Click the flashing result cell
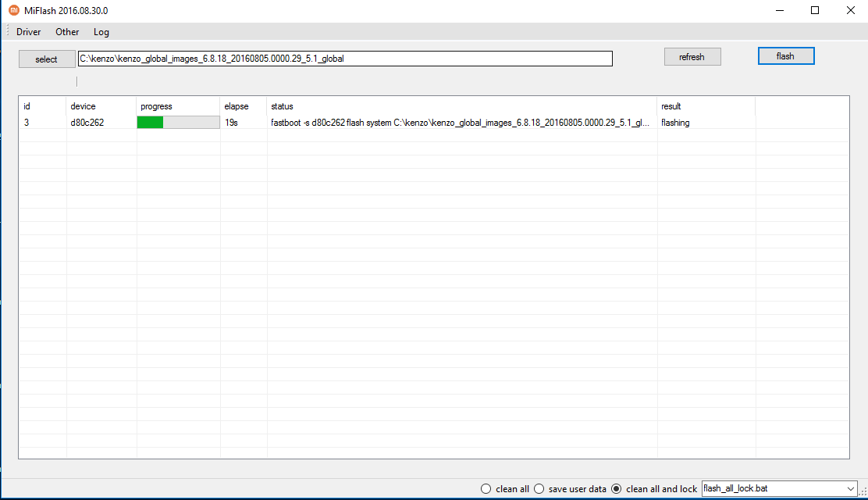Screen dimensions: 868x500 click(675, 123)
